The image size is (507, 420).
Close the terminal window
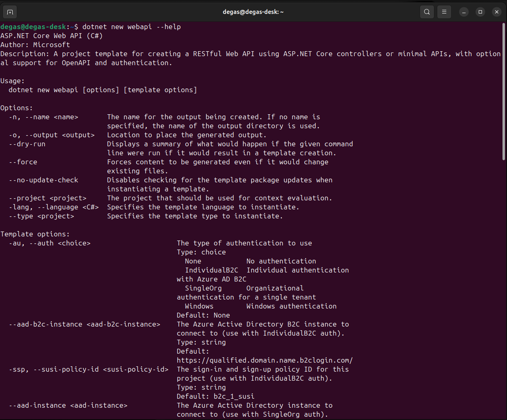coord(497,12)
